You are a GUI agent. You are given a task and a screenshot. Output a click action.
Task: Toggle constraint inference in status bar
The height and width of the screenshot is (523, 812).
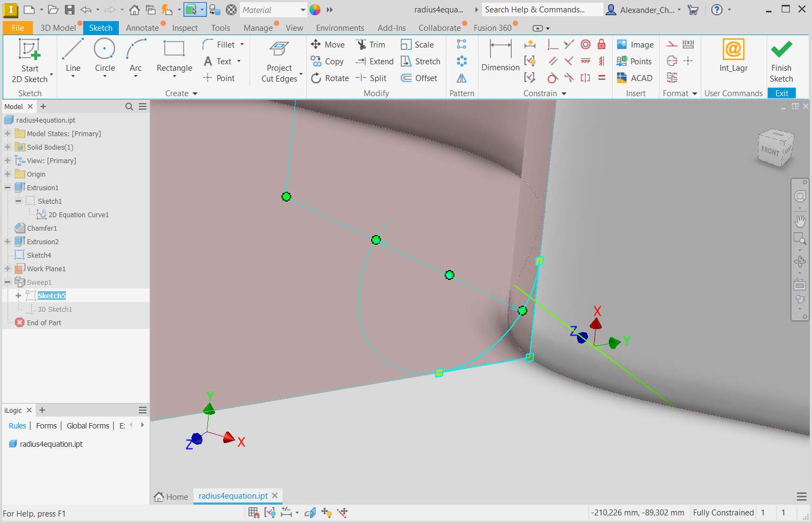tap(270, 512)
